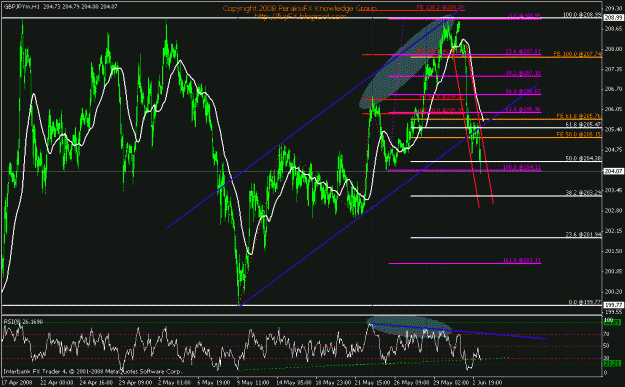The width and height of the screenshot is (625, 387).
Task: Click the 207.35 price axis value
Action: click(613, 69)
